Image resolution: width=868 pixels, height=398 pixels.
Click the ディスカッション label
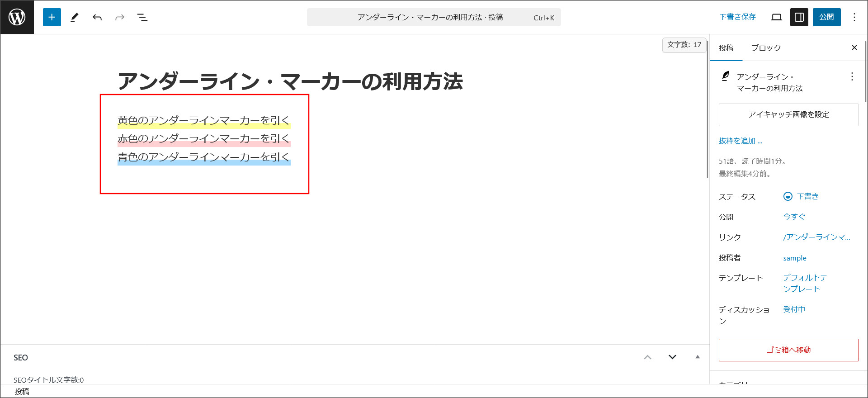(744, 315)
